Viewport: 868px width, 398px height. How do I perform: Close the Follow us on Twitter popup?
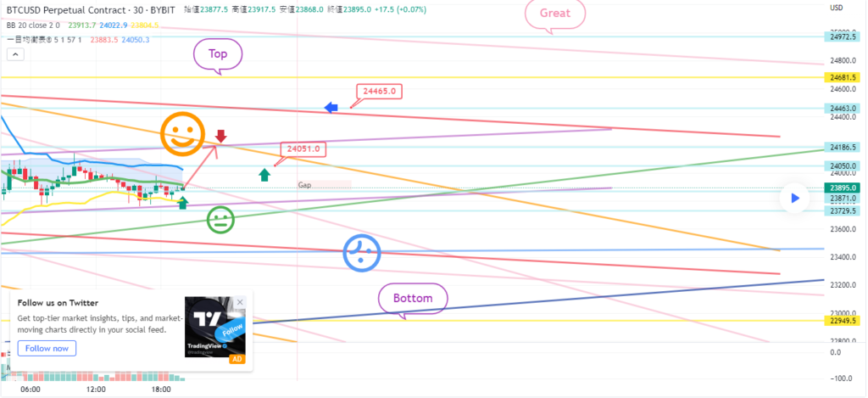point(240,302)
